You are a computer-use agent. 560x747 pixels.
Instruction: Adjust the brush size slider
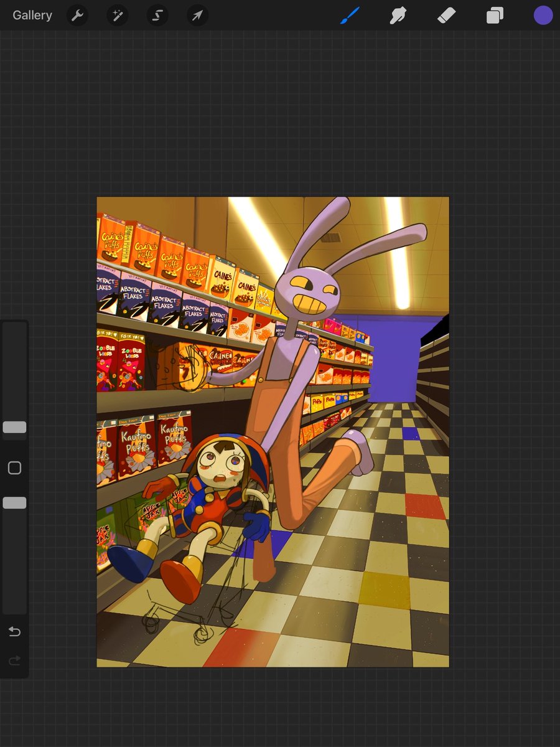14,427
